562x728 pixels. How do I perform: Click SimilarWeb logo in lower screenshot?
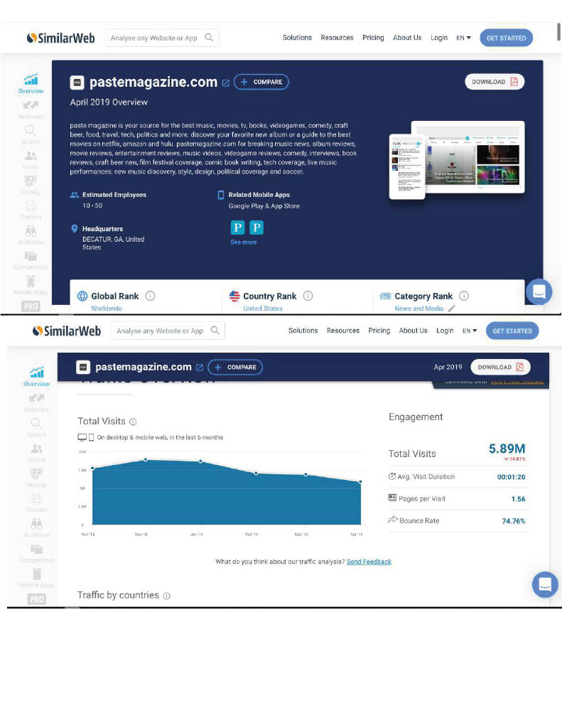tap(67, 331)
